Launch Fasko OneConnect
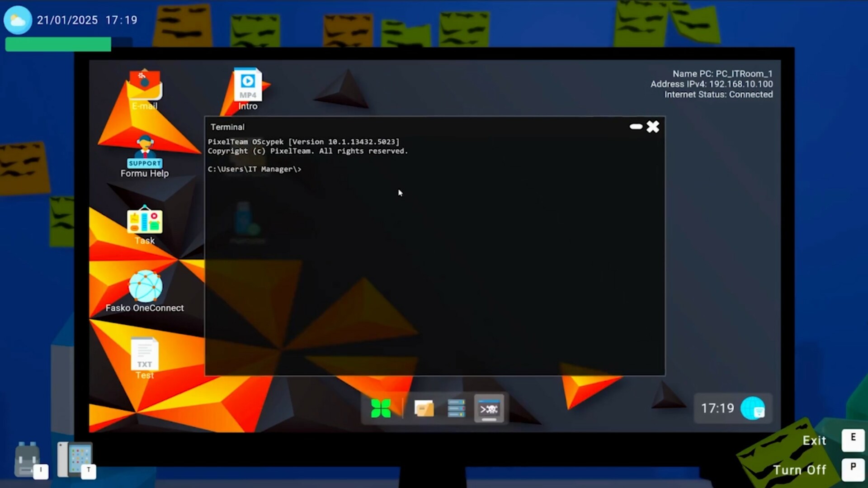The image size is (868, 488). [144, 286]
